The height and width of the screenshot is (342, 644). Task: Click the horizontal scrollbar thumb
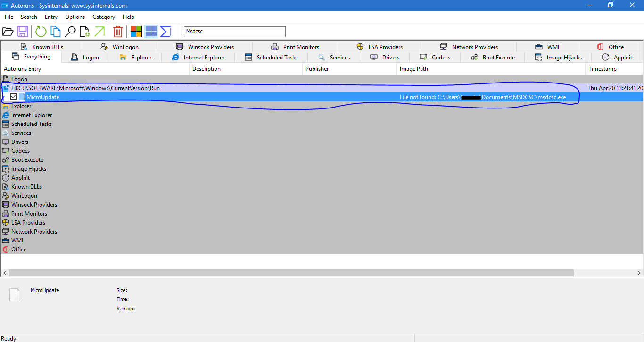pos(291,273)
